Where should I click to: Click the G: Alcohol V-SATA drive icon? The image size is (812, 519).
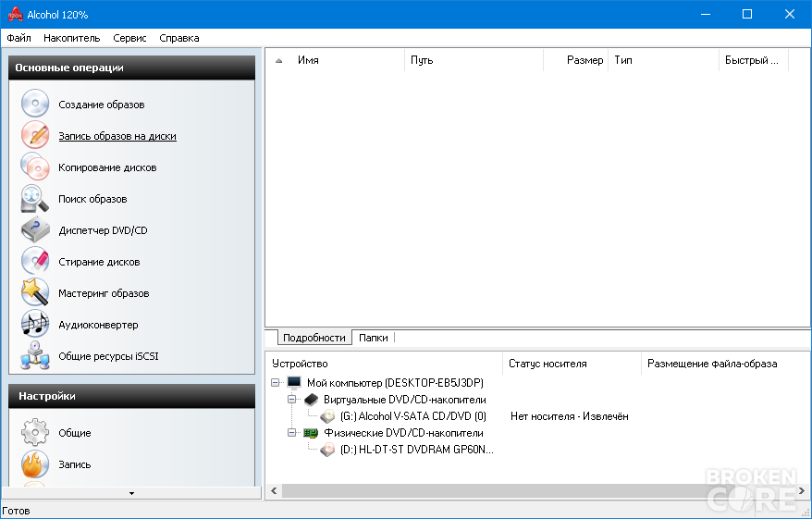(x=327, y=416)
